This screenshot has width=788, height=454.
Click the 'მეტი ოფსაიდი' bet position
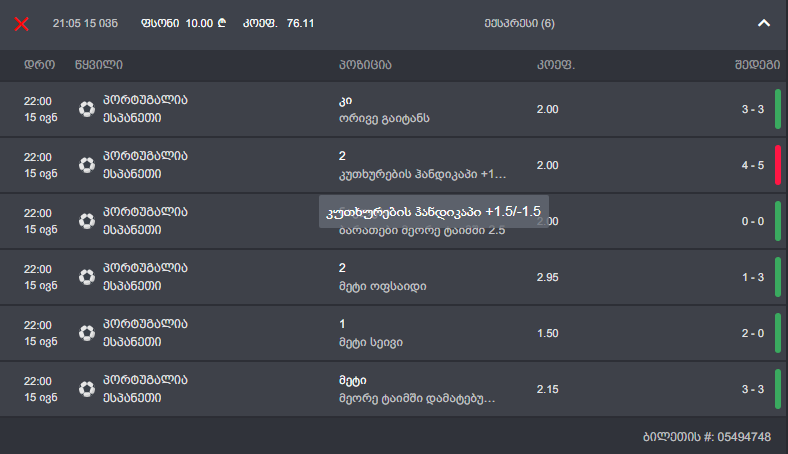tap(383, 286)
